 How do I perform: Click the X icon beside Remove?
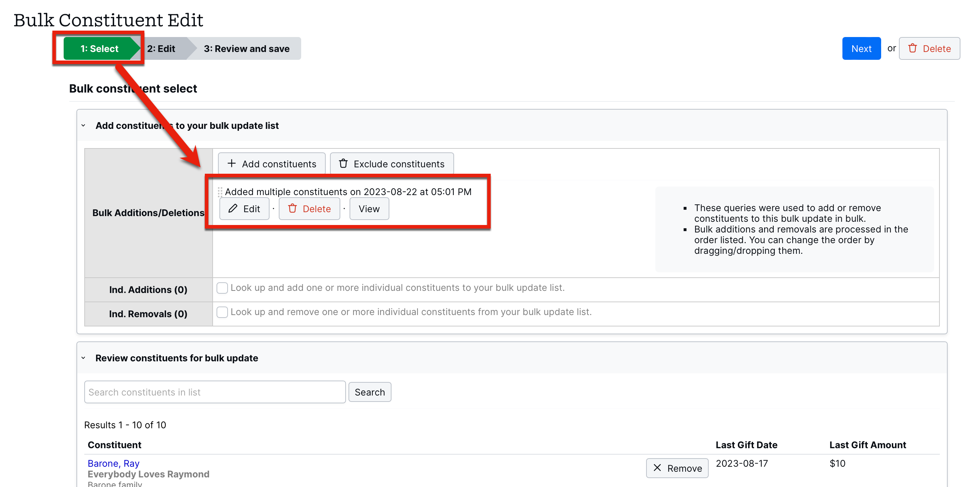[657, 468]
